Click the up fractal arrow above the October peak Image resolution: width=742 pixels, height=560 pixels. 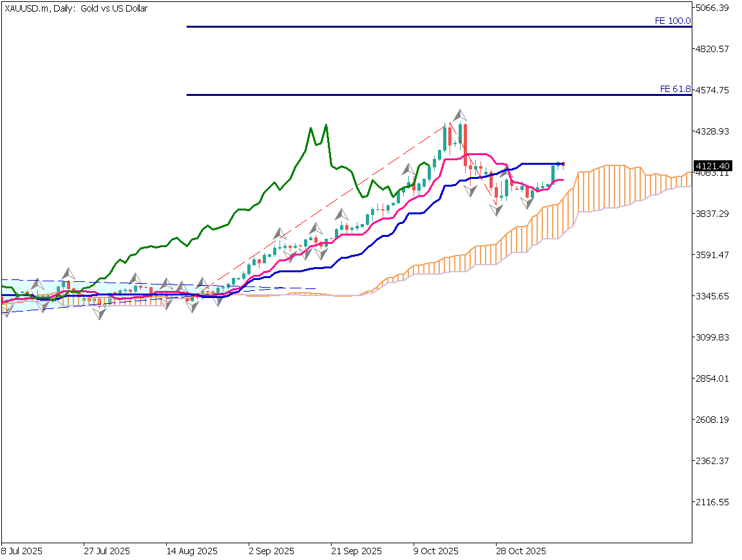(x=460, y=115)
